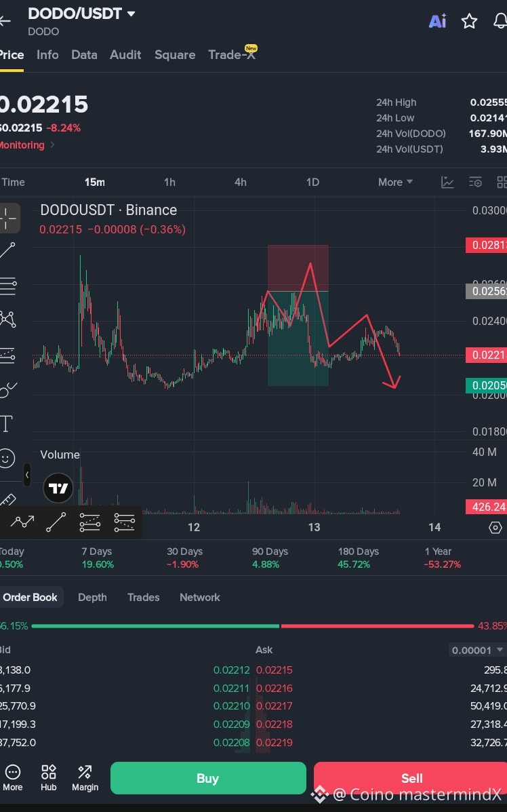Click ask price 0.02215
Image resolution: width=507 pixels, height=812 pixels.
(x=275, y=670)
